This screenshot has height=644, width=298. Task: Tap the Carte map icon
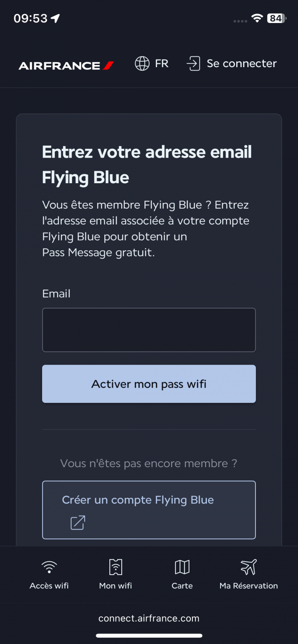pyautogui.click(x=182, y=567)
